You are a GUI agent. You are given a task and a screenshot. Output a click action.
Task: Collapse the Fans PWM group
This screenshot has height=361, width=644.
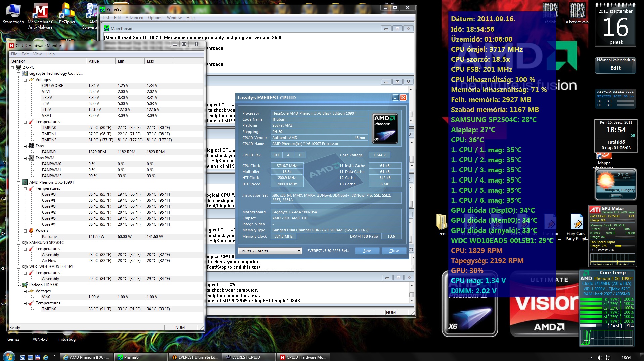click(25, 158)
